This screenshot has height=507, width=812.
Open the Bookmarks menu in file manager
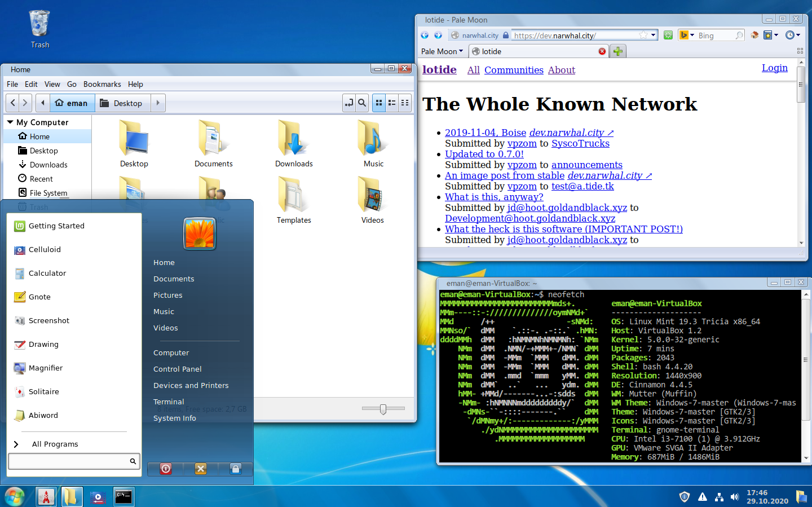tap(102, 84)
